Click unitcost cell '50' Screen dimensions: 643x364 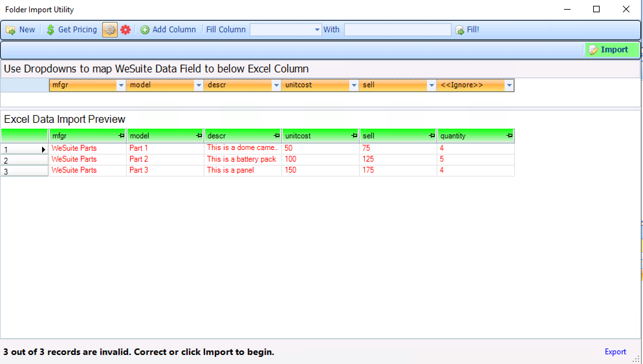point(321,148)
